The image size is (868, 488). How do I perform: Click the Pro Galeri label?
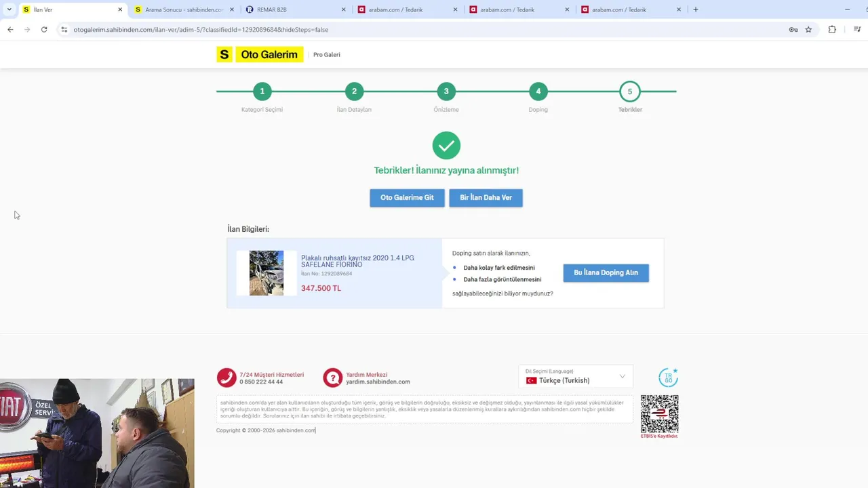click(x=327, y=55)
